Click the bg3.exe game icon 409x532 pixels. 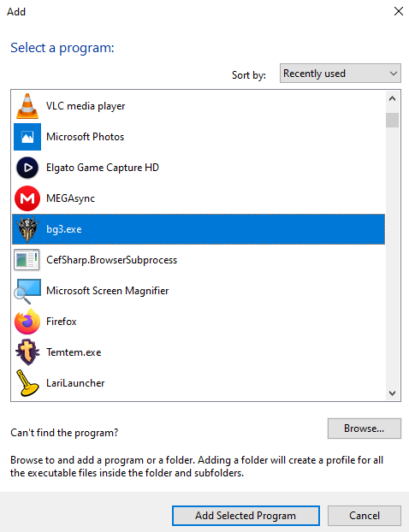point(27,229)
